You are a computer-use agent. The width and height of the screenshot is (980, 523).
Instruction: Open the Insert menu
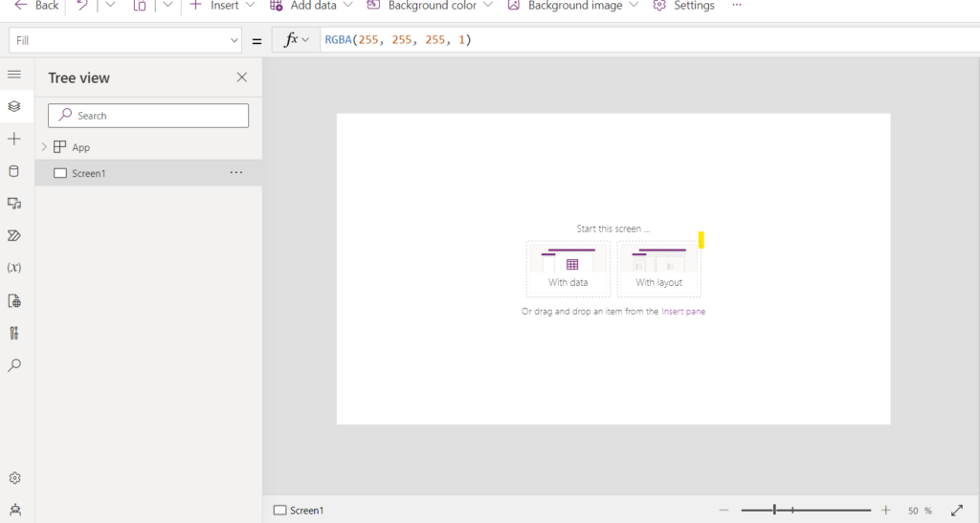(x=222, y=6)
